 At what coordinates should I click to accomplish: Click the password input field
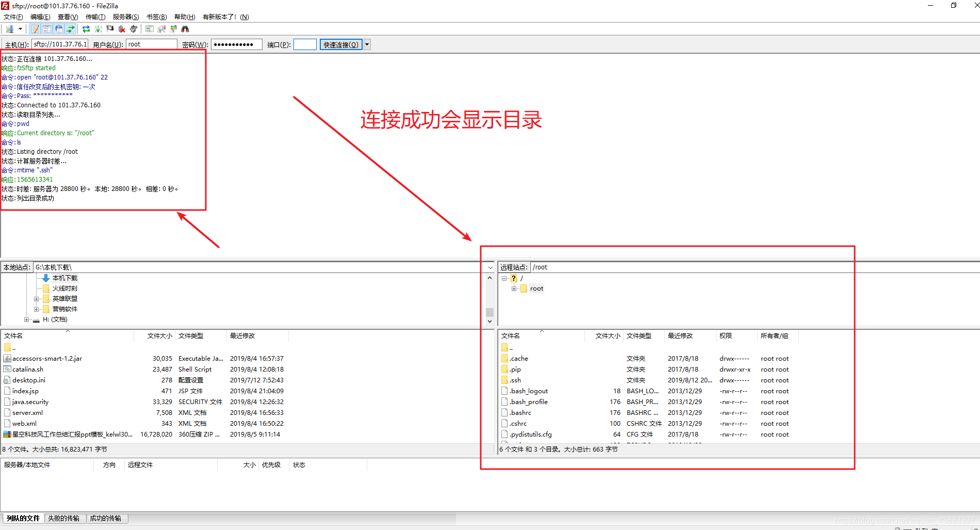point(237,44)
